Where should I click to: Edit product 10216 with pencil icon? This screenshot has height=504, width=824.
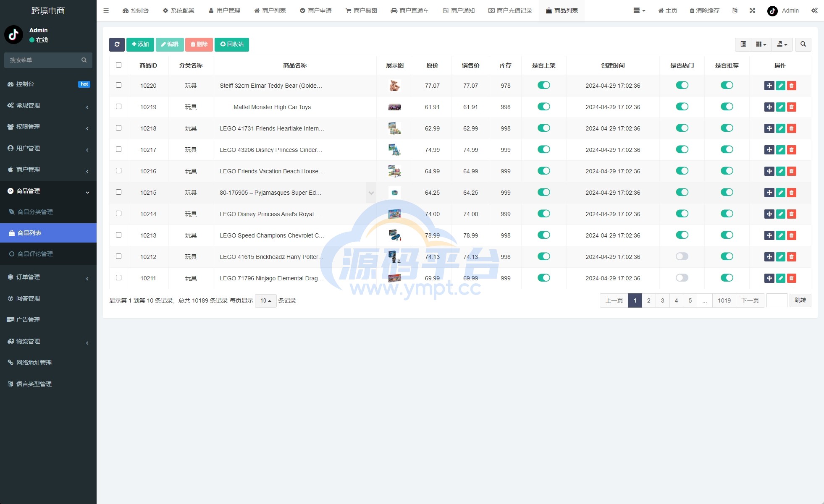coord(780,171)
